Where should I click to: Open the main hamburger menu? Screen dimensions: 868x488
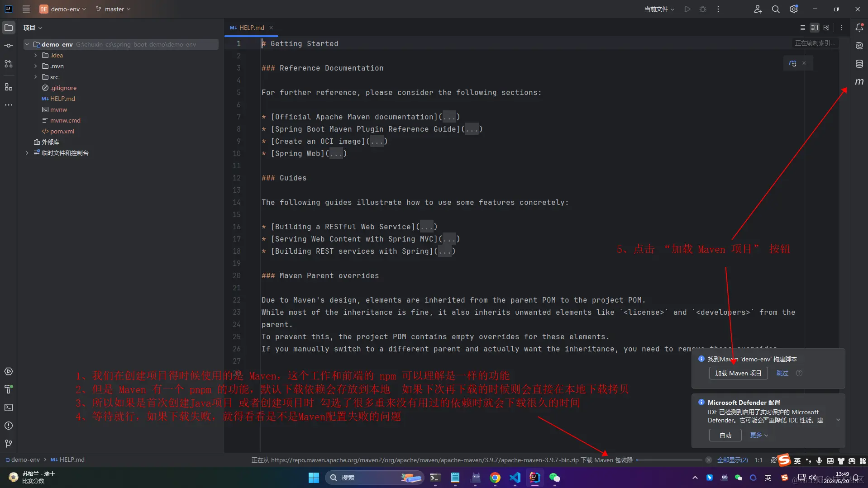[x=26, y=9]
